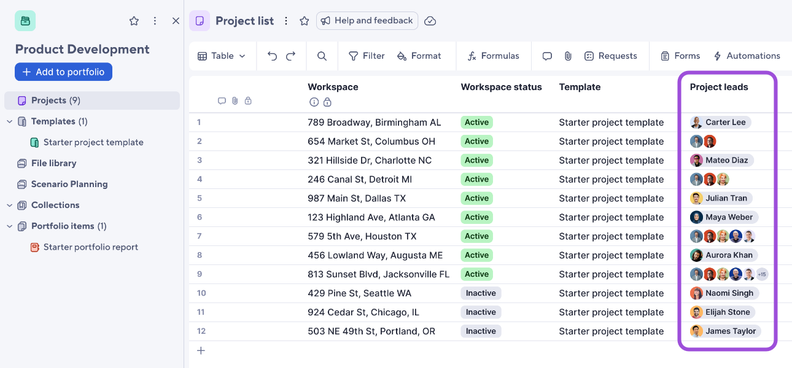Click lock icon under Workspace header
The image size is (792, 368).
327,102
